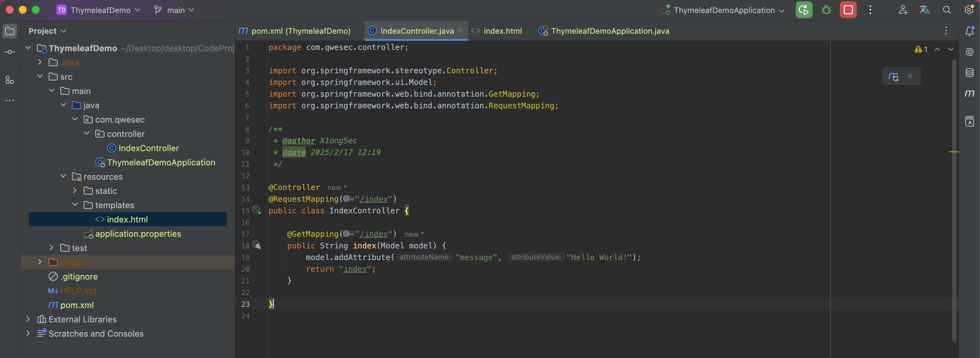Screen dimensions: 980x358
Task: Collapse the controller package
Action: click(x=86, y=134)
